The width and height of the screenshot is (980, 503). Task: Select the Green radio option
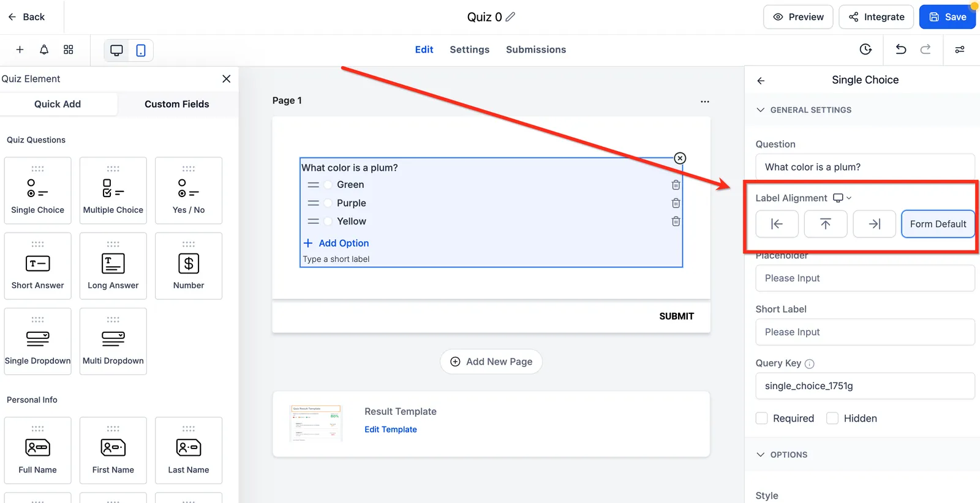[328, 185]
